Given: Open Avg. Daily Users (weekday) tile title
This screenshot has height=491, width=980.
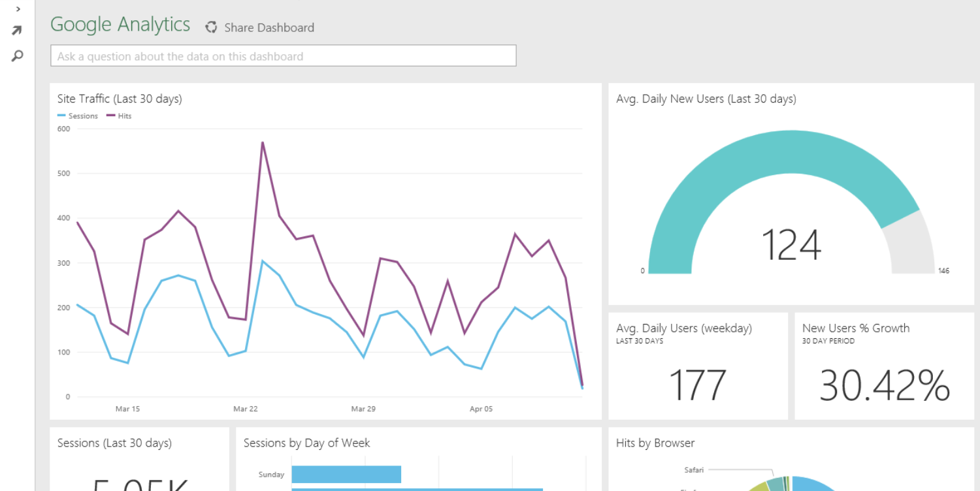Looking at the screenshot, I should coord(684,328).
